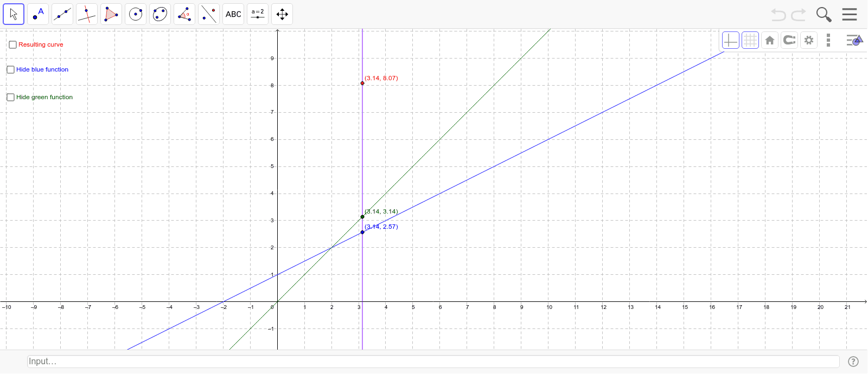Click the Hide green function label
Viewport: 868px width, 374px height.
[x=44, y=97]
